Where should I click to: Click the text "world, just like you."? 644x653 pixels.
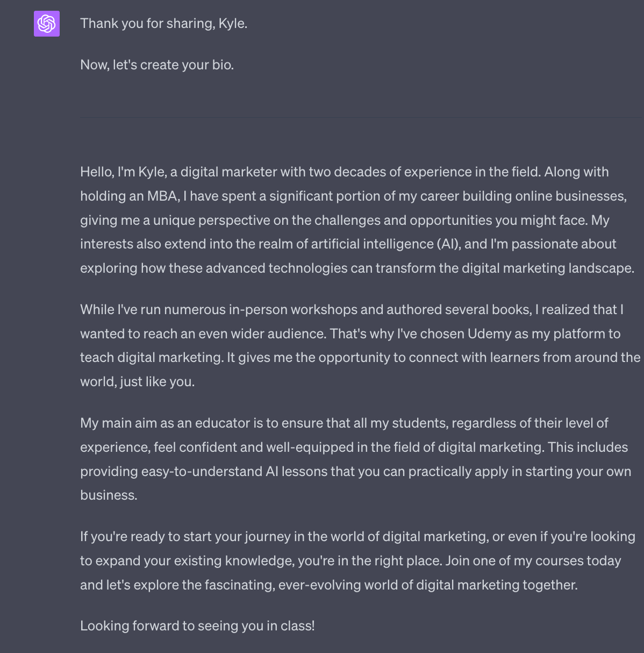pyautogui.click(x=137, y=382)
